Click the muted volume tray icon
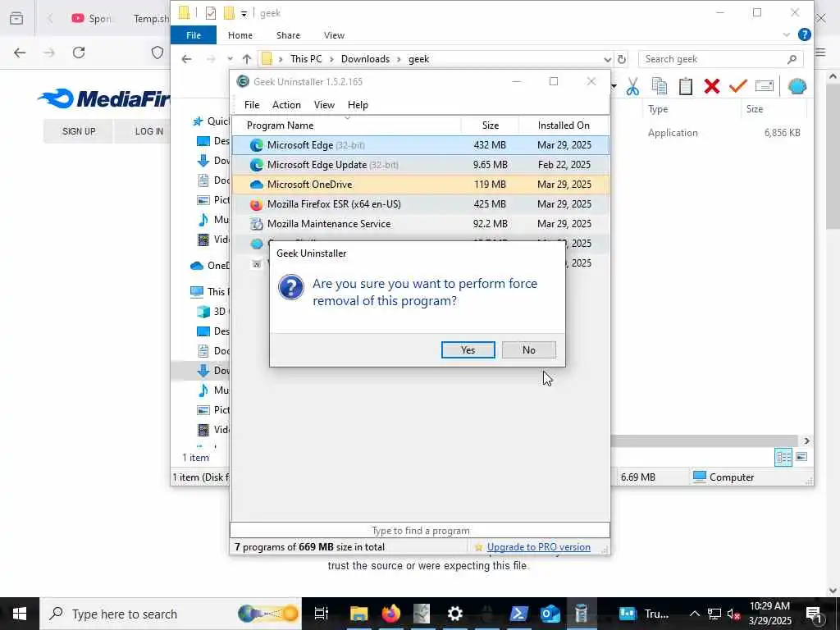Viewport: 840px width, 630px height. tap(734, 614)
